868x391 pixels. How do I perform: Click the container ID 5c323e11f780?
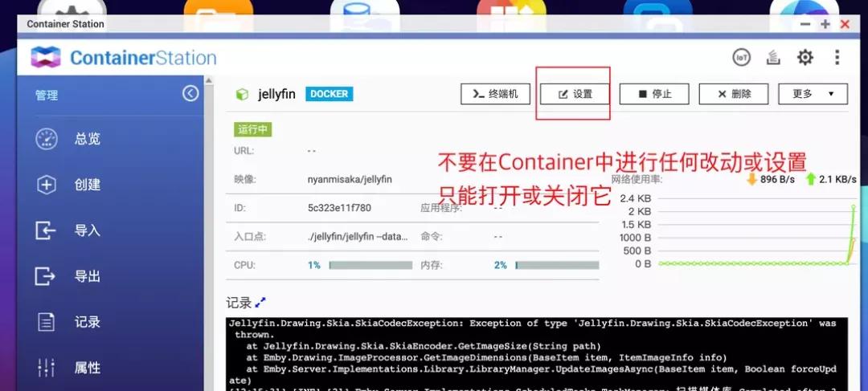(x=339, y=208)
